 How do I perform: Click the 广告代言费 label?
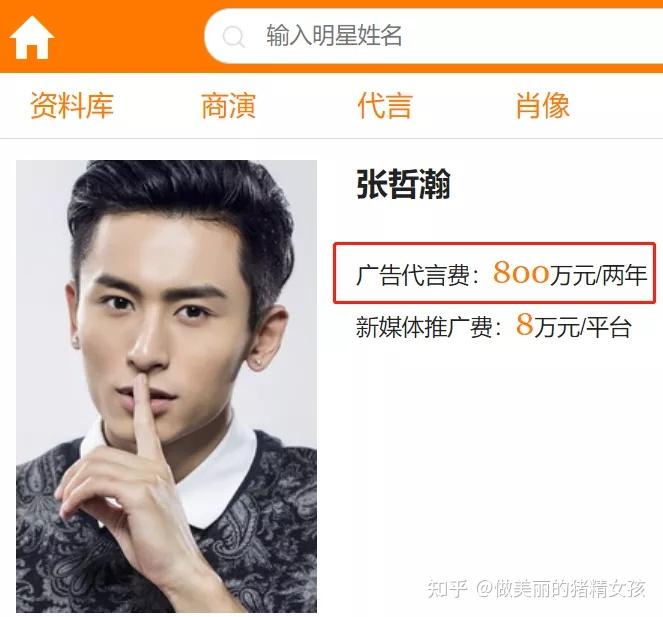point(417,275)
